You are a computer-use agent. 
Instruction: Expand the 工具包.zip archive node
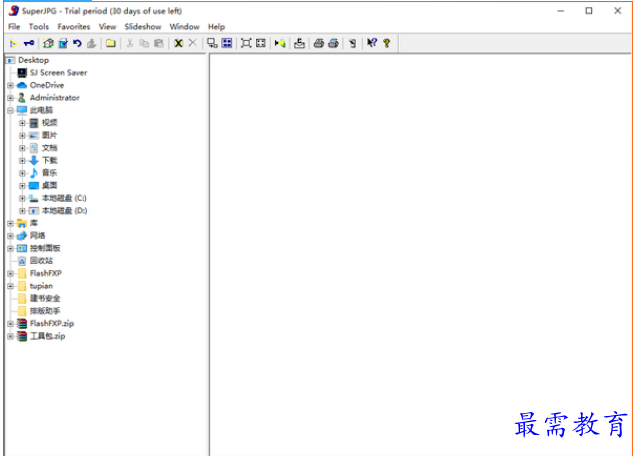pyautogui.click(x=11, y=336)
